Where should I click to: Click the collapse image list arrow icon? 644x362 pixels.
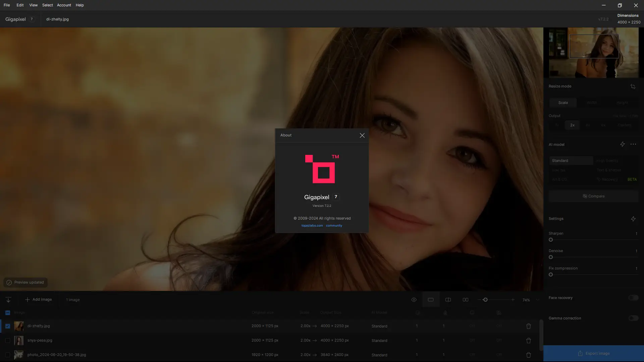pos(8,300)
